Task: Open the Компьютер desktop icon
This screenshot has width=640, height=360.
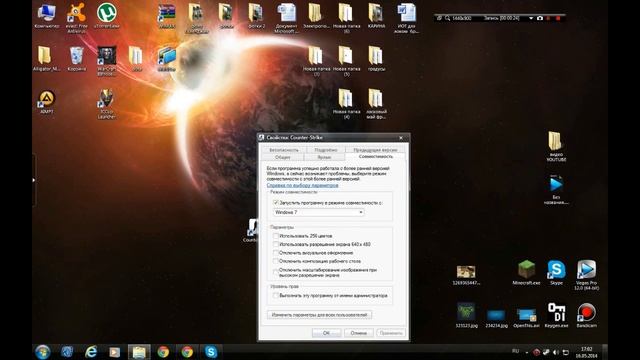Action: pyautogui.click(x=47, y=16)
